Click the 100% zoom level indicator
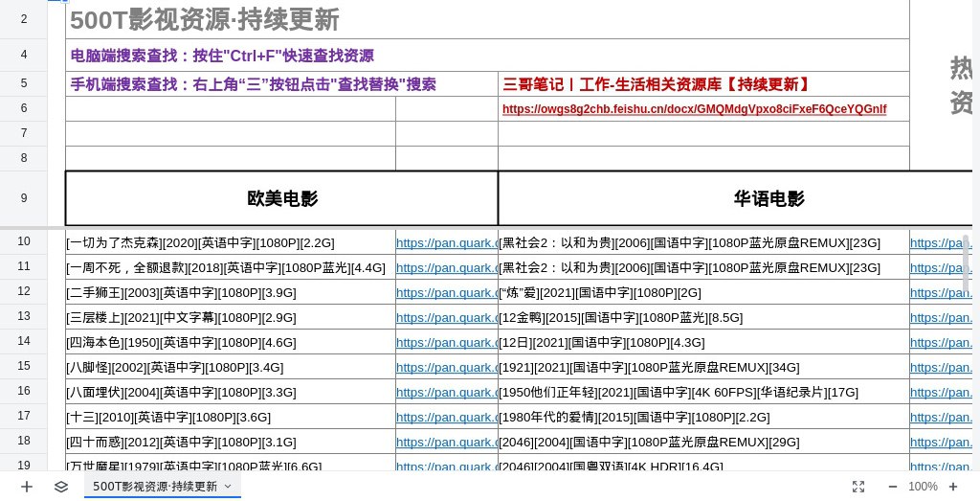 coord(923,487)
